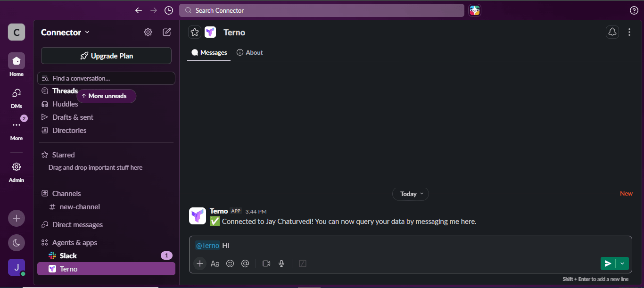Click the More unreads pill

tap(107, 96)
